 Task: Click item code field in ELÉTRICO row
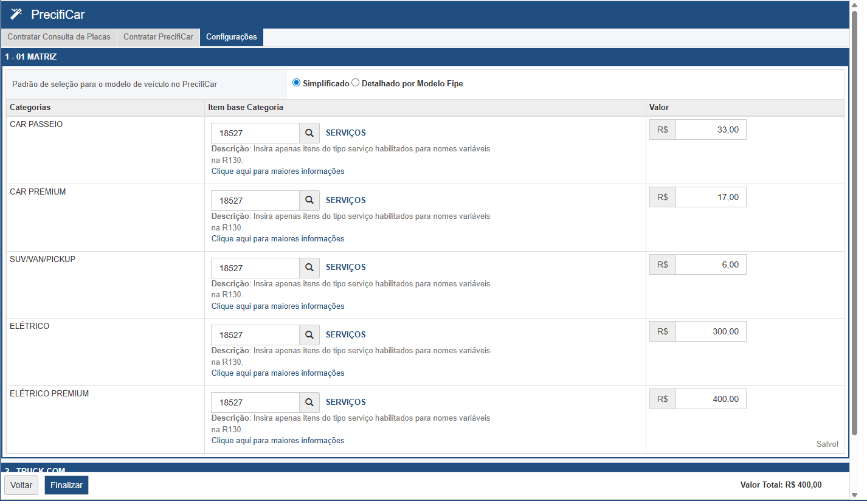point(255,335)
